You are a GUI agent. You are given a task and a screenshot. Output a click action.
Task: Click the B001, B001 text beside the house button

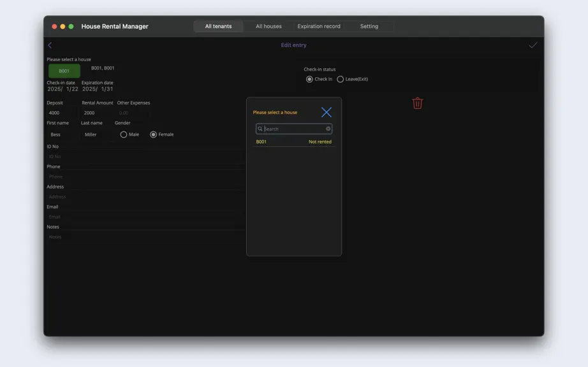pyautogui.click(x=103, y=68)
